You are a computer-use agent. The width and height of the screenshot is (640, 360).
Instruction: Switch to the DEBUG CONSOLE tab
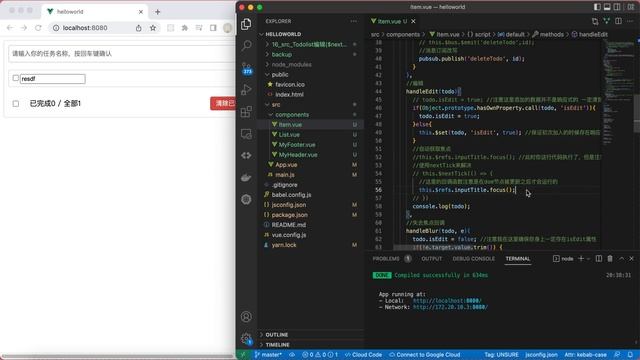pos(473,258)
